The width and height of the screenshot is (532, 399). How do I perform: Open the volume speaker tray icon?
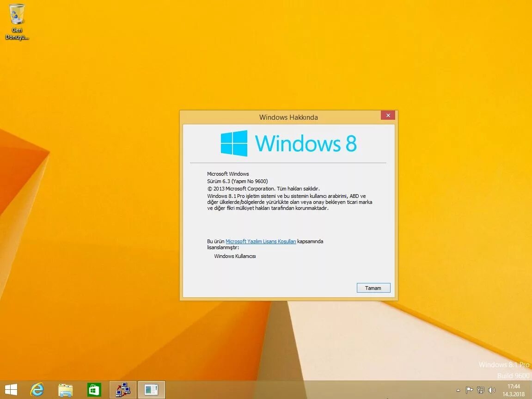tap(491, 390)
